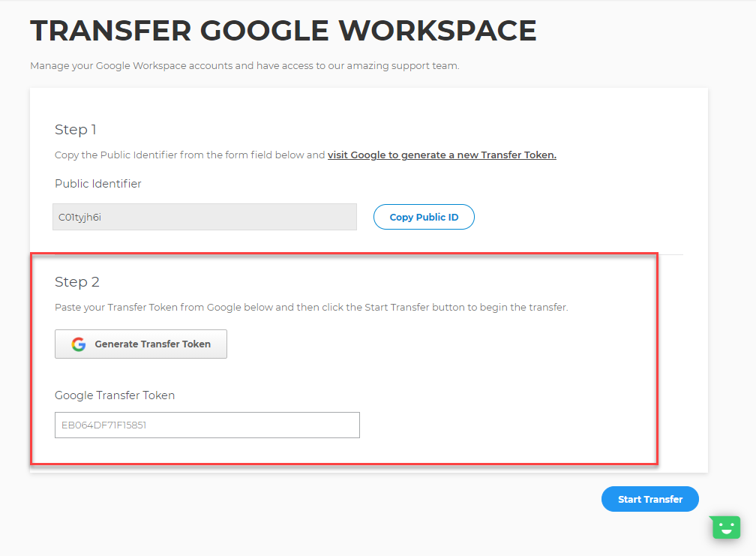Click the Generate Transfer Token button
756x556 pixels.
point(140,344)
